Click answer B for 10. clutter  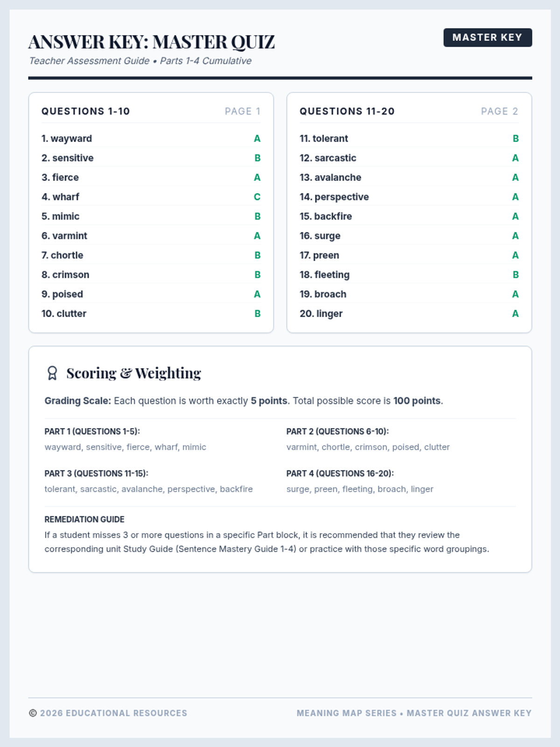point(258,314)
